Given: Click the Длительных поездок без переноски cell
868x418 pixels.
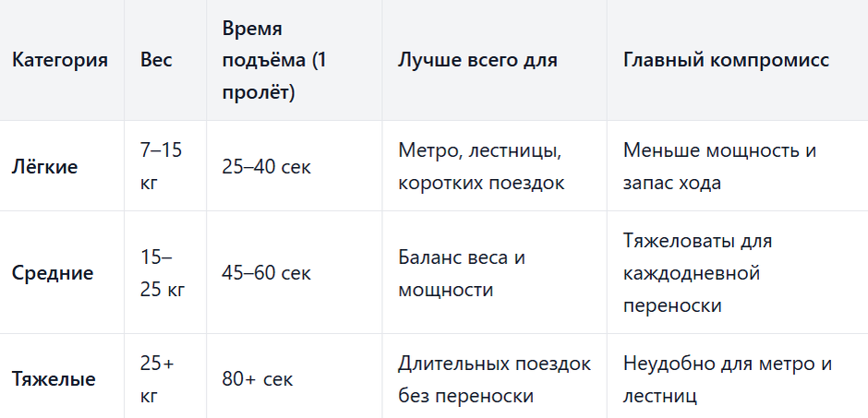Looking at the screenshot, I should (494, 379).
